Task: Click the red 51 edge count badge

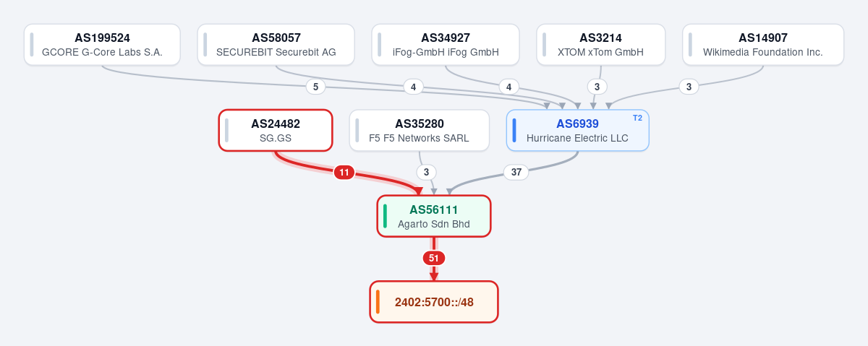Action: tap(434, 258)
